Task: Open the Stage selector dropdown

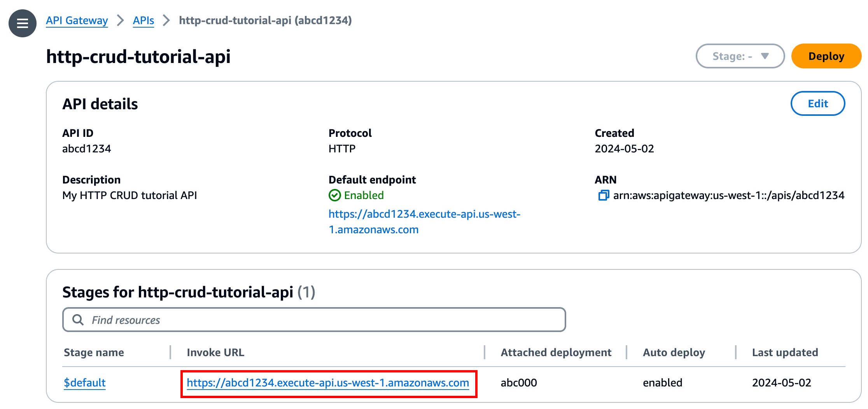Action: [x=740, y=56]
